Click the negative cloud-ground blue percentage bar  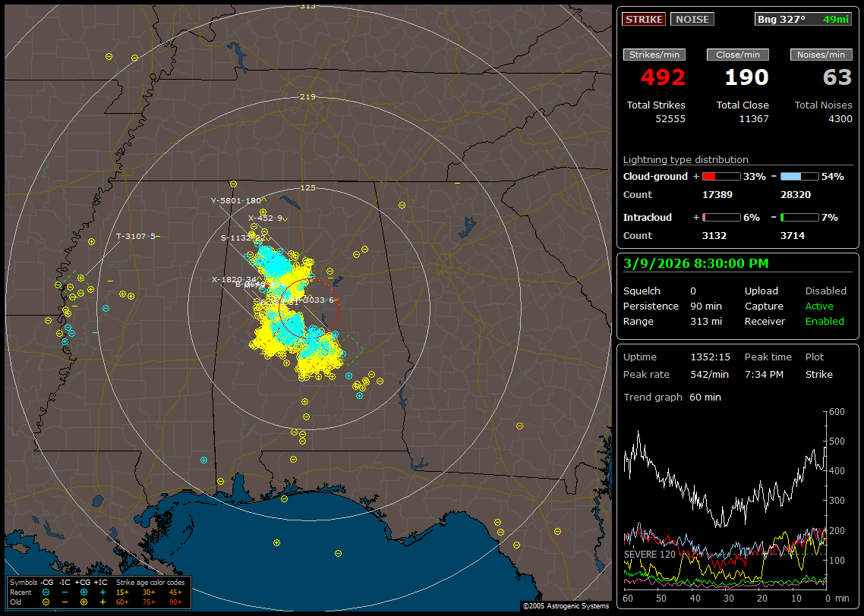click(799, 177)
